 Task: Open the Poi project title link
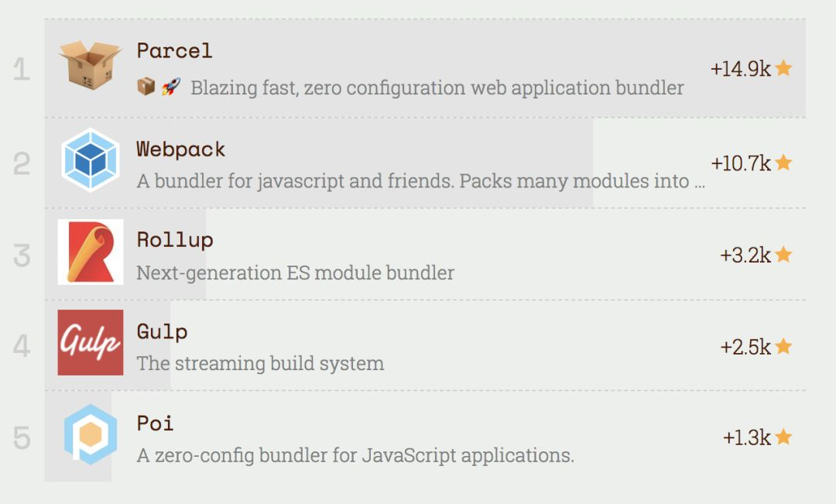click(155, 423)
